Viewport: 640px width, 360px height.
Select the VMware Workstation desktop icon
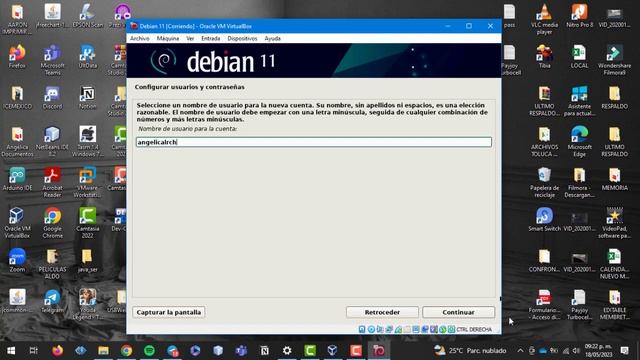[x=87, y=182]
